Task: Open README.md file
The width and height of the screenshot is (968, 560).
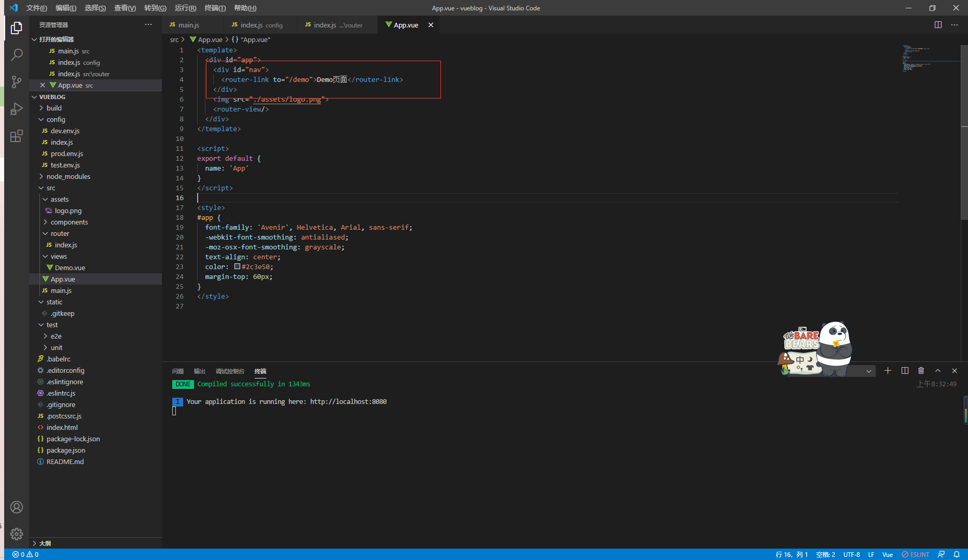Action: [96, 461]
